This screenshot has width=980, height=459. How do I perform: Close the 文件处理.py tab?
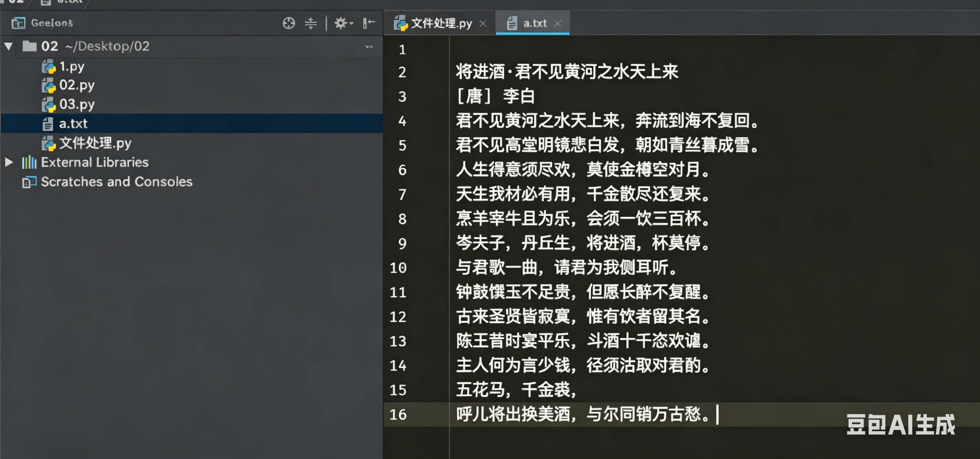click(x=483, y=24)
